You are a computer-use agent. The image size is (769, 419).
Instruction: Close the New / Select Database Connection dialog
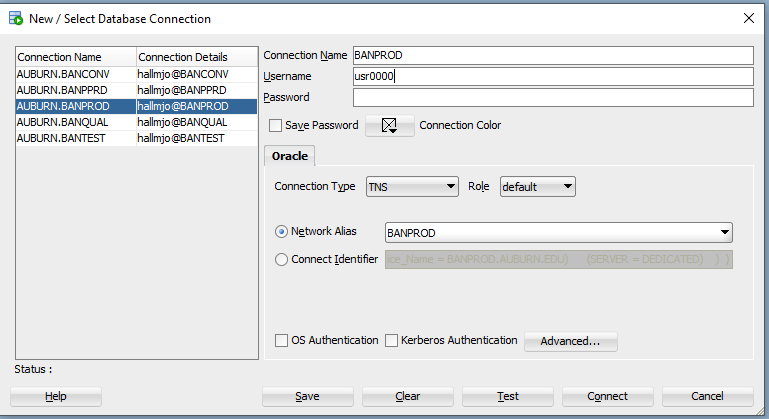pos(749,19)
